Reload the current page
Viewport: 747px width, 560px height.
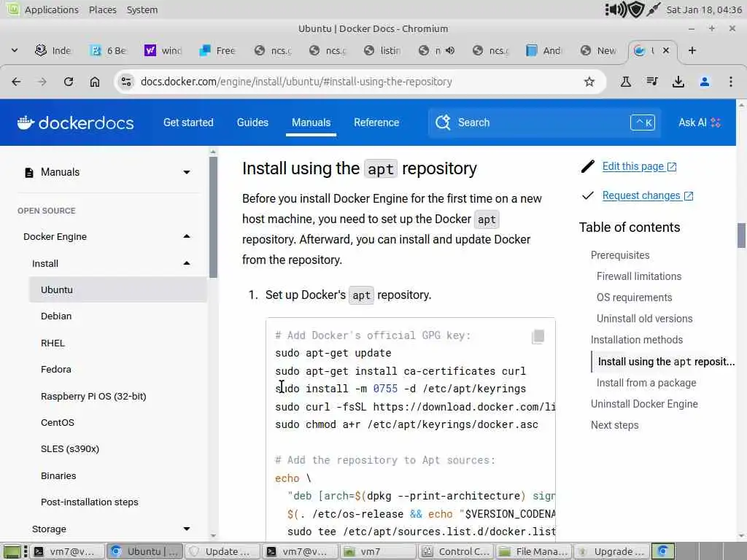click(x=69, y=82)
